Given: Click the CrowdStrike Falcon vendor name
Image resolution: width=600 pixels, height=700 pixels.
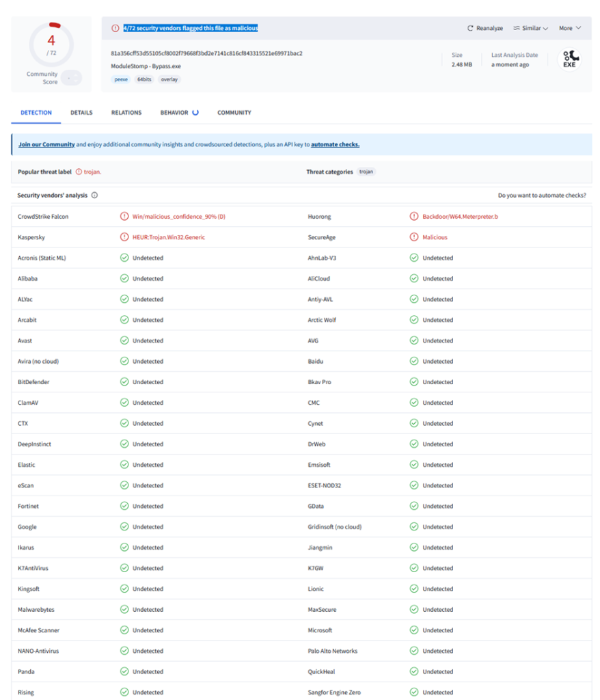Looking at the screenshot, I should (x=43, y=217).
